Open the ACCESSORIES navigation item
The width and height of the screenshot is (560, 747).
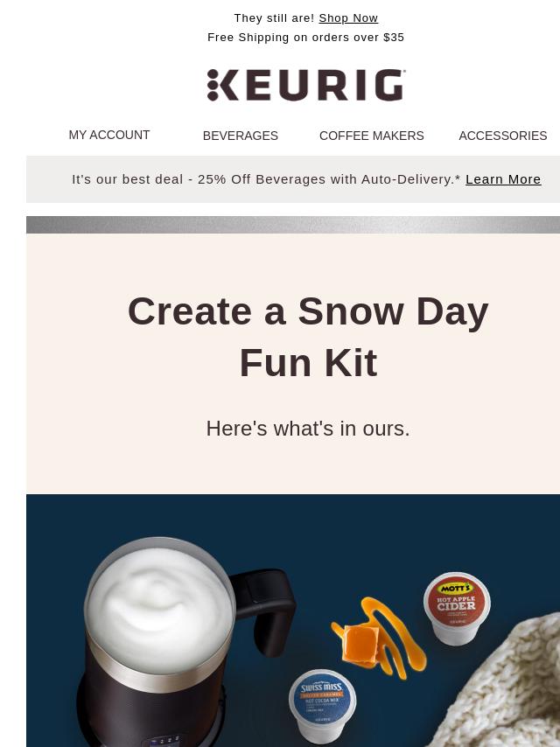[x=503, y=136]
